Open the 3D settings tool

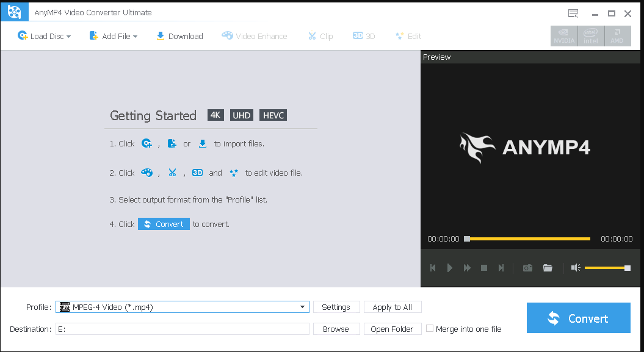tap(364, 36)
